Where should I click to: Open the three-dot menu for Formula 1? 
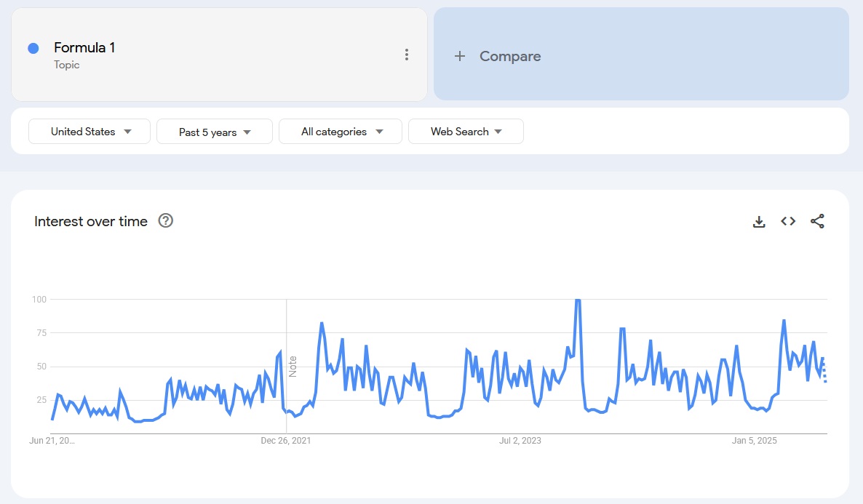point(407,55)
